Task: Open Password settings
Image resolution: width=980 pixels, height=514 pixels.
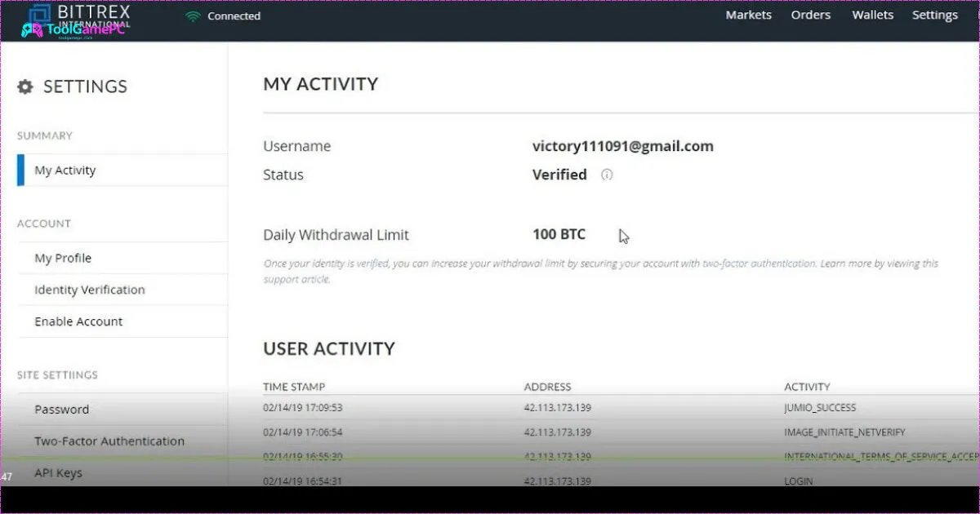Action: (61, 409)
